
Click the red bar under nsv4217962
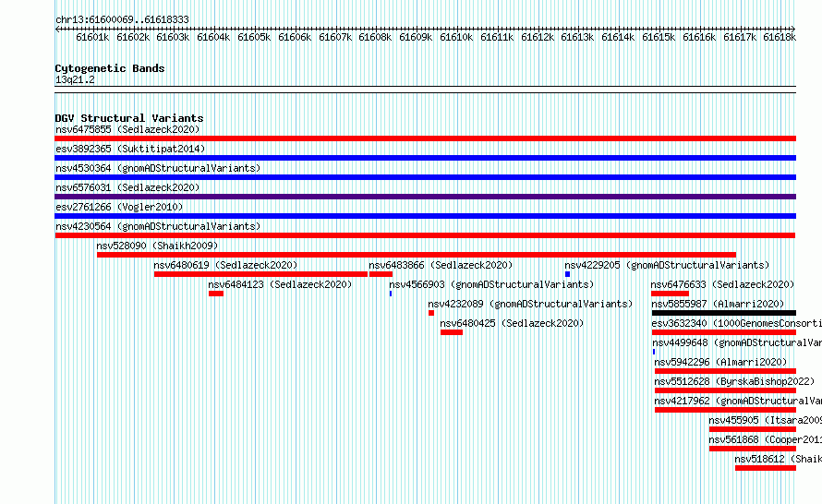(726, 410)
